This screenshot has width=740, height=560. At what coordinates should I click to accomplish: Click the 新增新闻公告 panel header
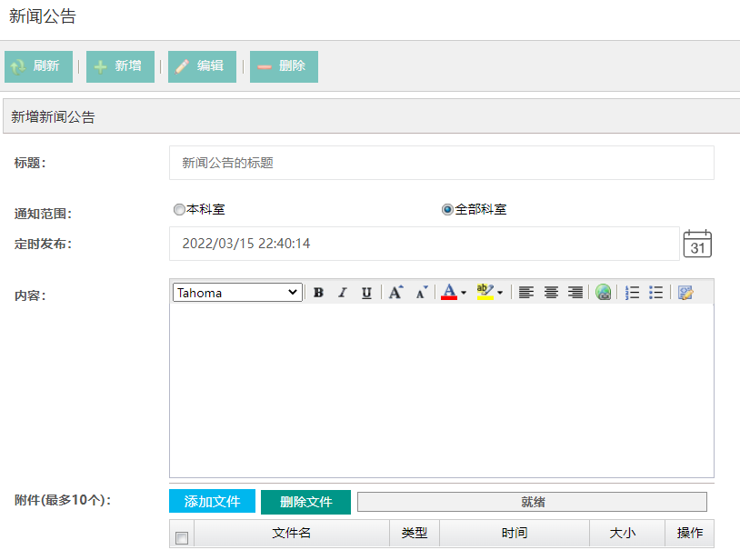[372, 116]
